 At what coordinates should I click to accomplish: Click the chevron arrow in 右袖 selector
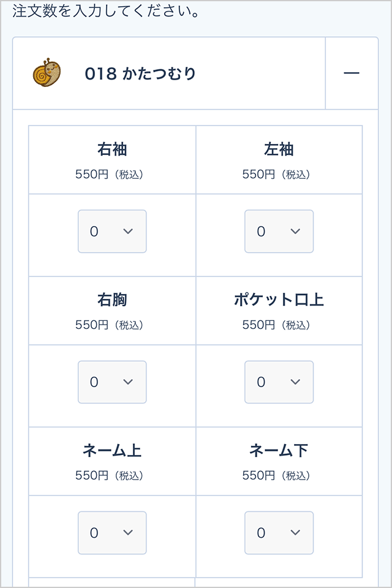pyautogui.click(x=128, y=232)
